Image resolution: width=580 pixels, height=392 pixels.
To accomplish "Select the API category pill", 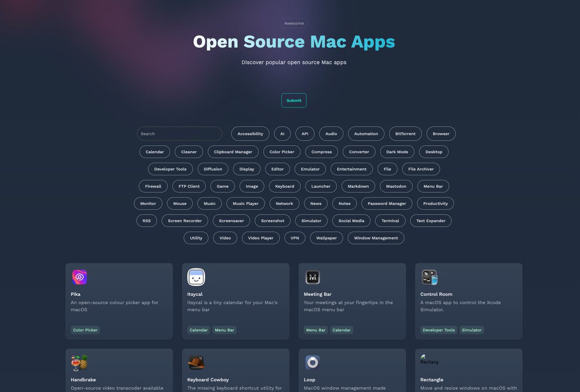I will tap(305, 134).
